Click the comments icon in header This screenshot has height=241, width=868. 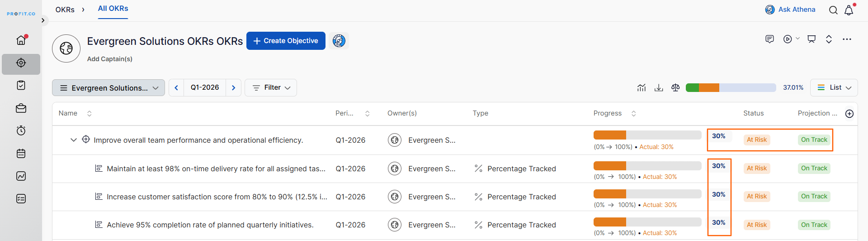769,39
